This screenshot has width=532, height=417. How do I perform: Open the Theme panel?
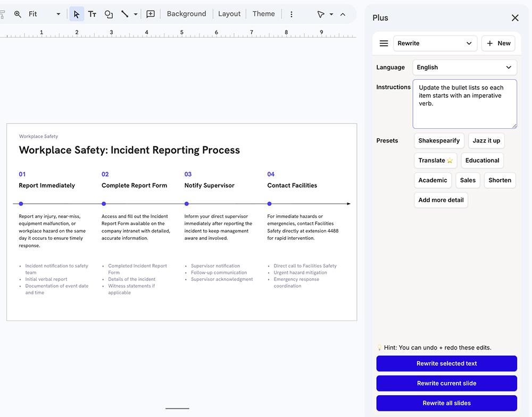264,14
